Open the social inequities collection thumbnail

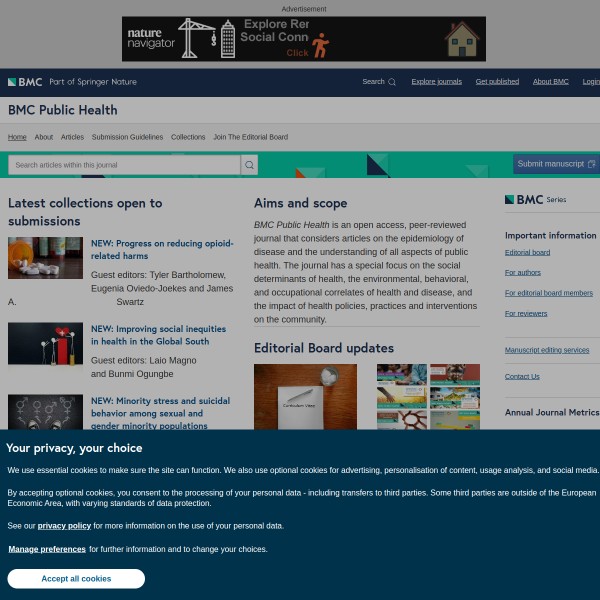[45, 343]
